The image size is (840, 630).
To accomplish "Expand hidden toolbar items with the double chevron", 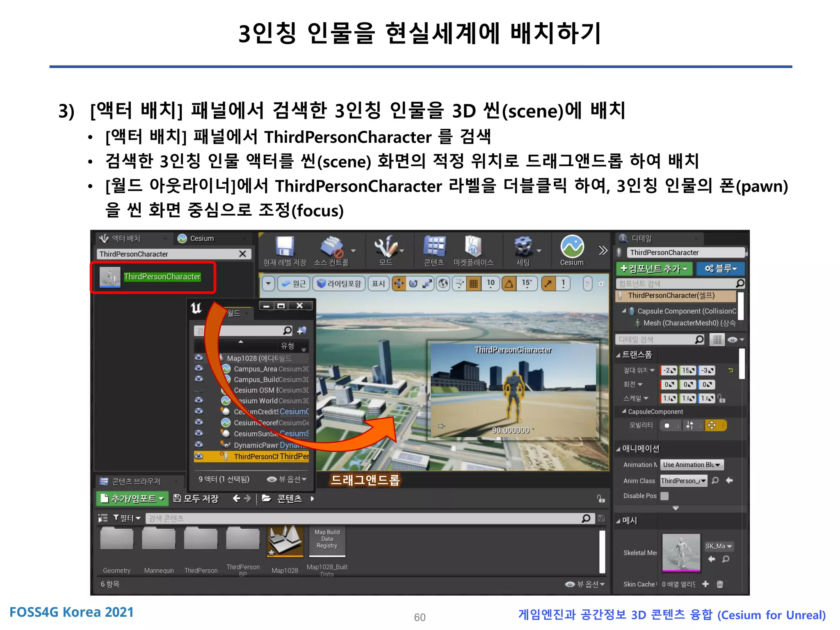I will 603,250.
